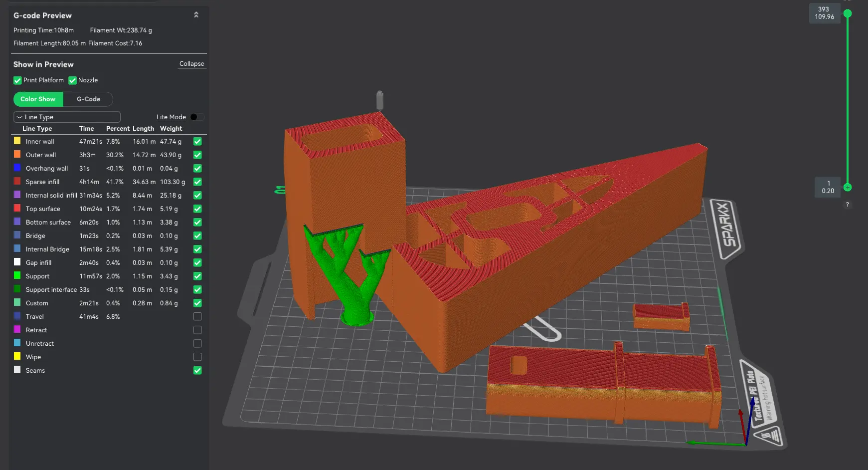The image size is (868, 470).
Task: Uncheck the Top surface visibility checkbox
Action: click(197, 209)
